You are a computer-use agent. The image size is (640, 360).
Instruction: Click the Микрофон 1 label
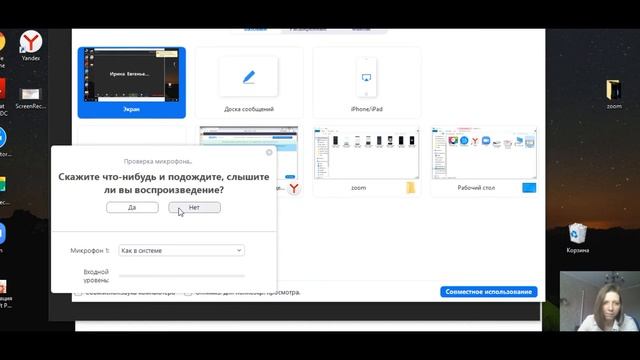[90, 250]
